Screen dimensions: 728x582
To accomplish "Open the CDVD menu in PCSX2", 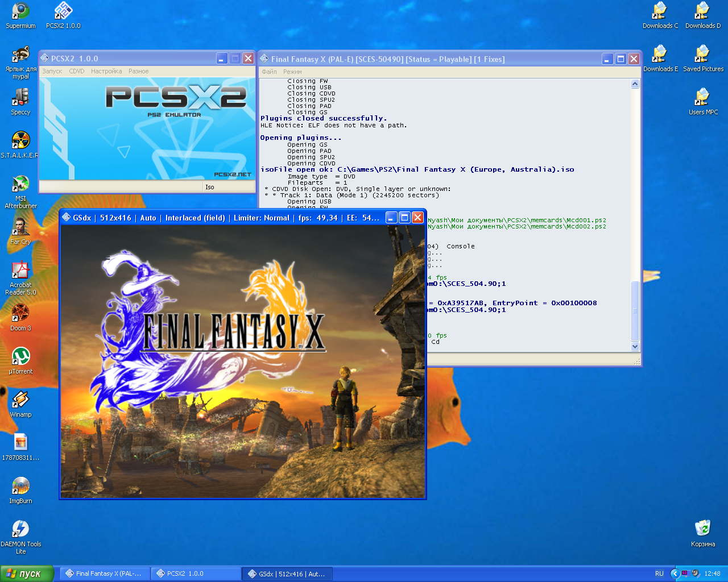I will [x=77, y=72].
